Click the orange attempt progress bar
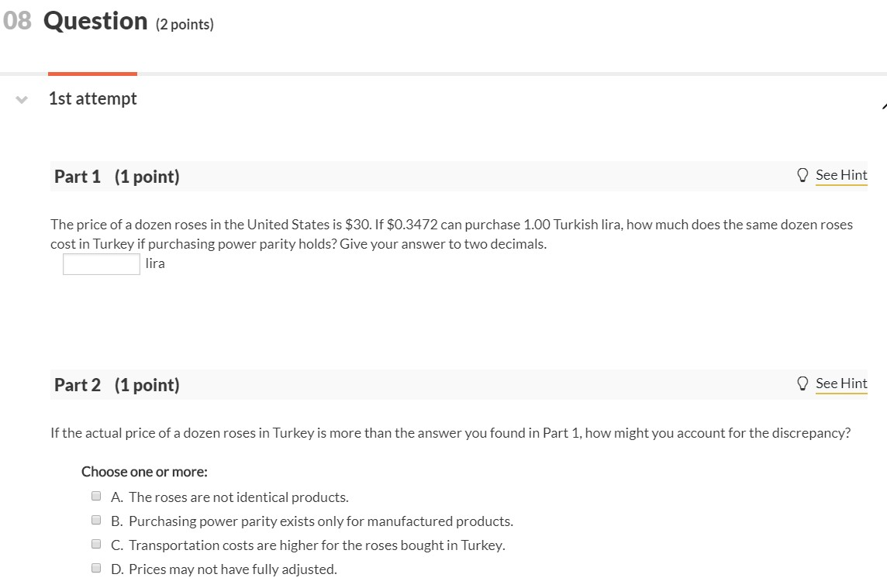This screenshot has height=588, width=887. coord(93,74)
